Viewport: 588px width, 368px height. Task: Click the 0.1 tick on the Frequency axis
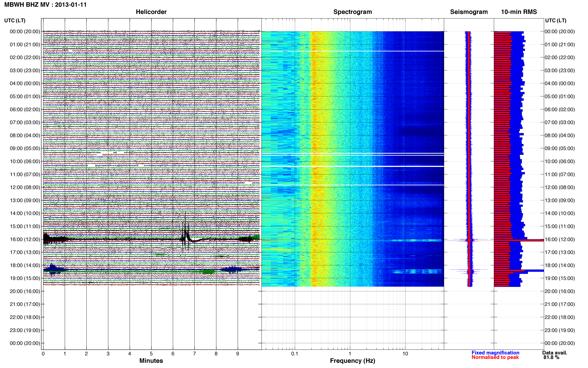point(295,354)
